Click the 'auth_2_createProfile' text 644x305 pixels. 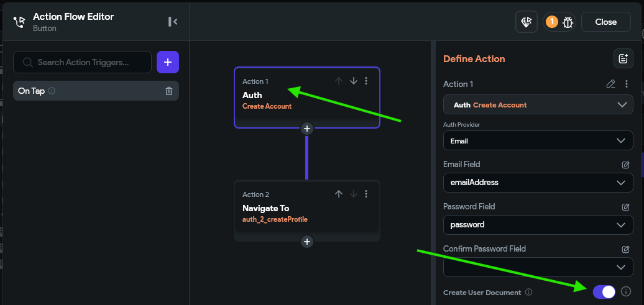[275, 219]
